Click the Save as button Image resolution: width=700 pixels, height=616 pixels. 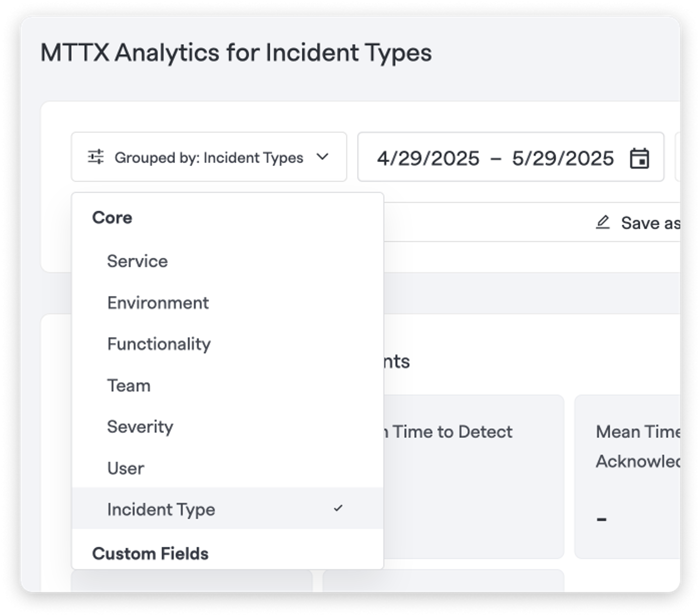(x=638, y=222)
